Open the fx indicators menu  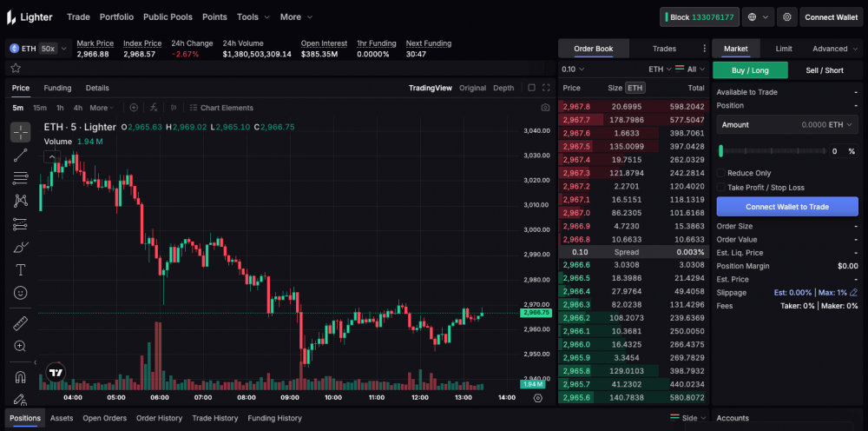click(x=154, y=108)
